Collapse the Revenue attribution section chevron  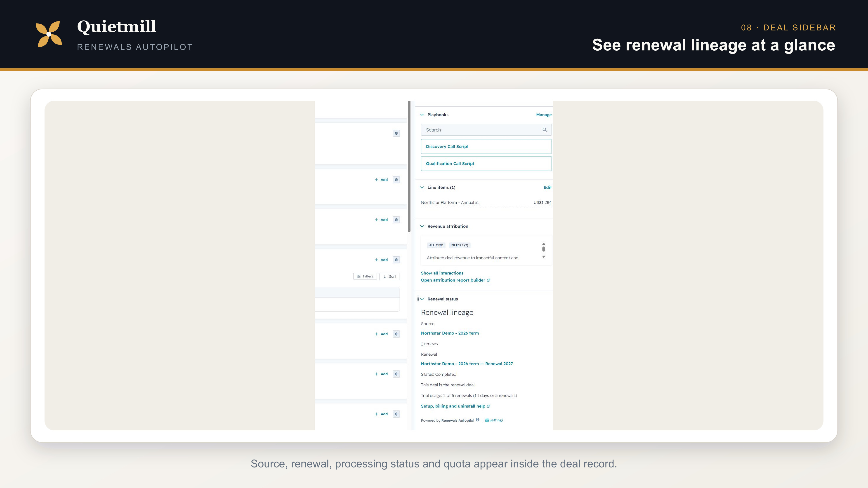click(422, 226)
